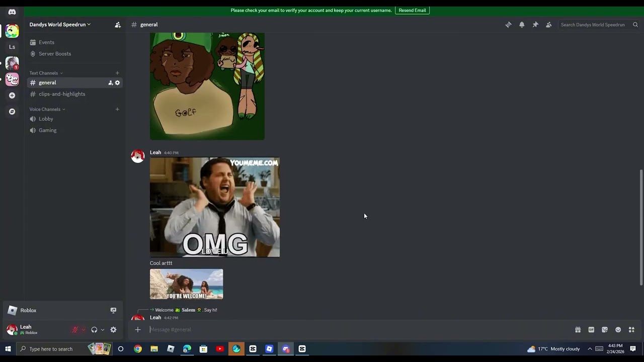Create a new voice channel plus
This screenshot has width=644, height=362.
(117, 109)
